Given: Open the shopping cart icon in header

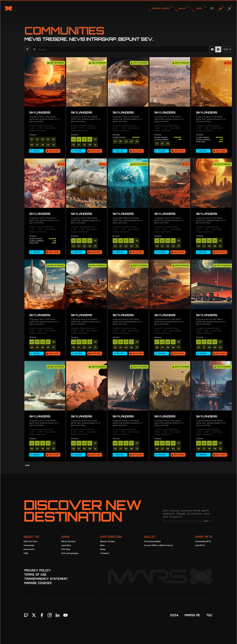Looking at the screenshot, I should click(221, 8).
